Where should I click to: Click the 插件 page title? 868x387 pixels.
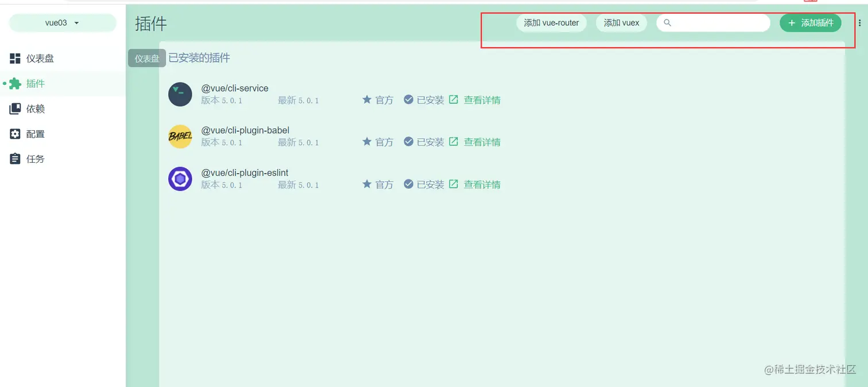[x=151, y=24]
